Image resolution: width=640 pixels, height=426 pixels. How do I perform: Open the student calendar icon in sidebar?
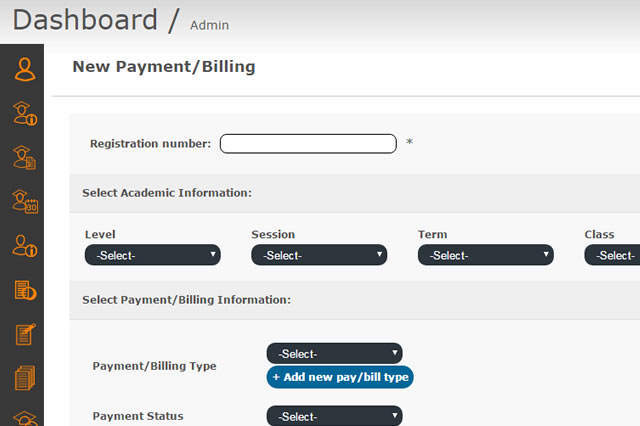(x=24, y=201)
